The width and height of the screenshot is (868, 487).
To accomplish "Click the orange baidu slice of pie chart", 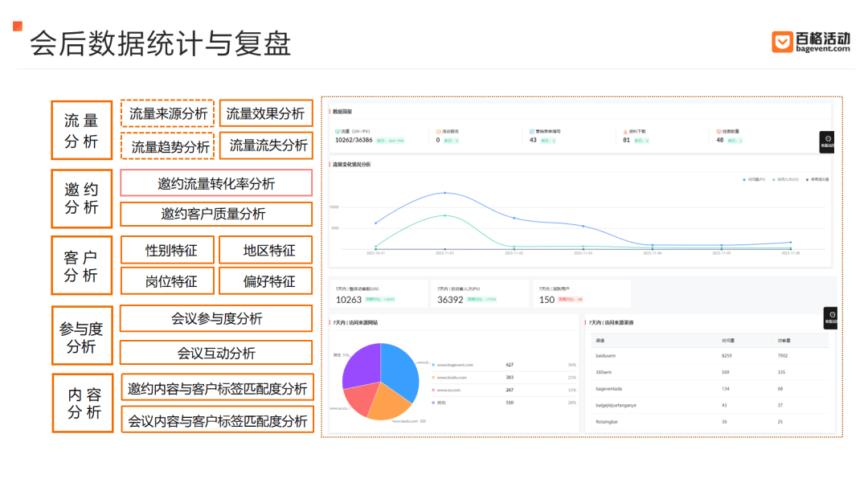I will (x=389, y=403).
